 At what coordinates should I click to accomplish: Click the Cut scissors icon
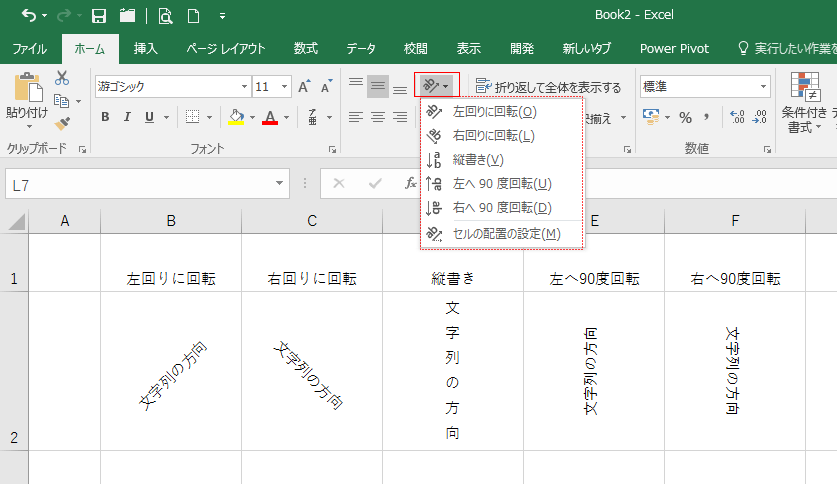(x=62, y=78)
